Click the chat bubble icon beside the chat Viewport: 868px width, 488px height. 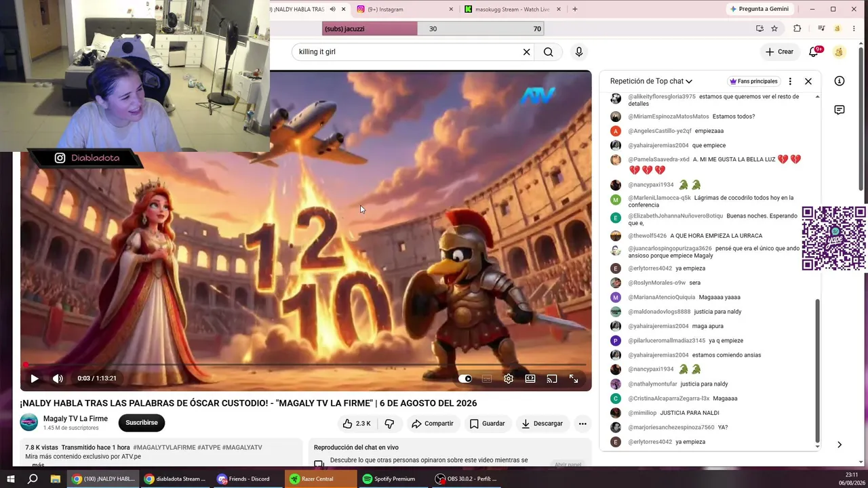pos(840,110)
